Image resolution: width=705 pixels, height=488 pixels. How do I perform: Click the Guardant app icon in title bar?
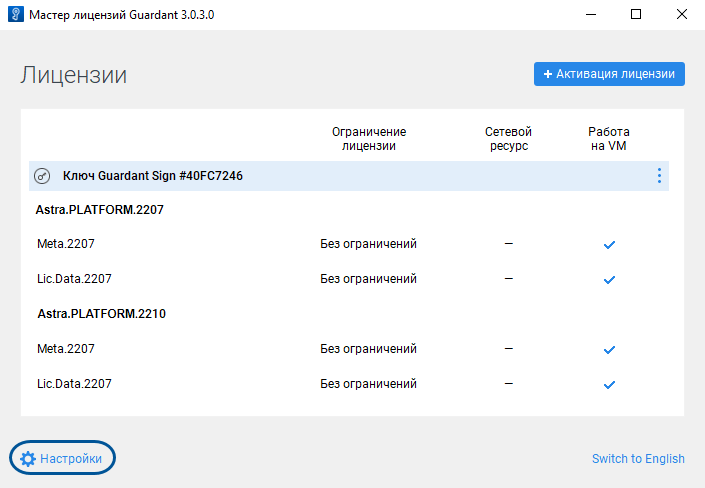pyautogui.click(x=14, y=15)
